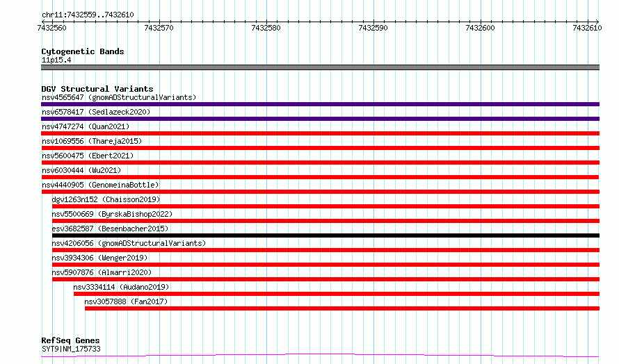Click the red bar for nsv3057888
This screenshot has height=364, width=619.
tap(342, 308)
